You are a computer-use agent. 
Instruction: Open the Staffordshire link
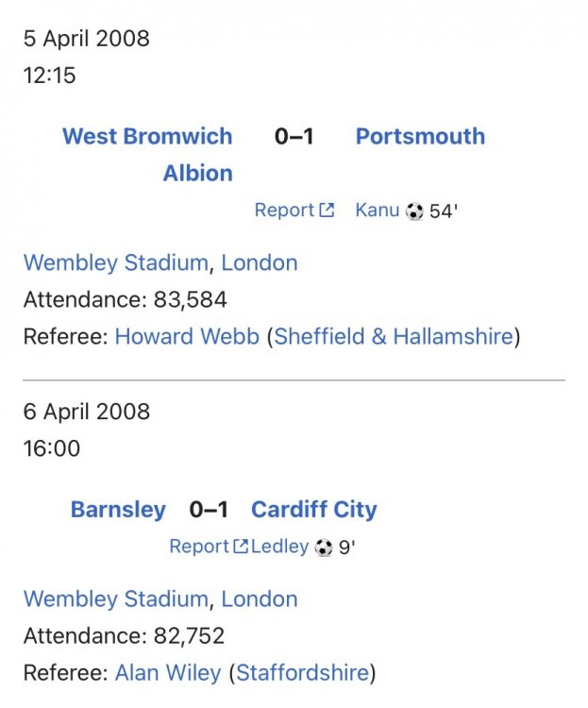point(302,673)
